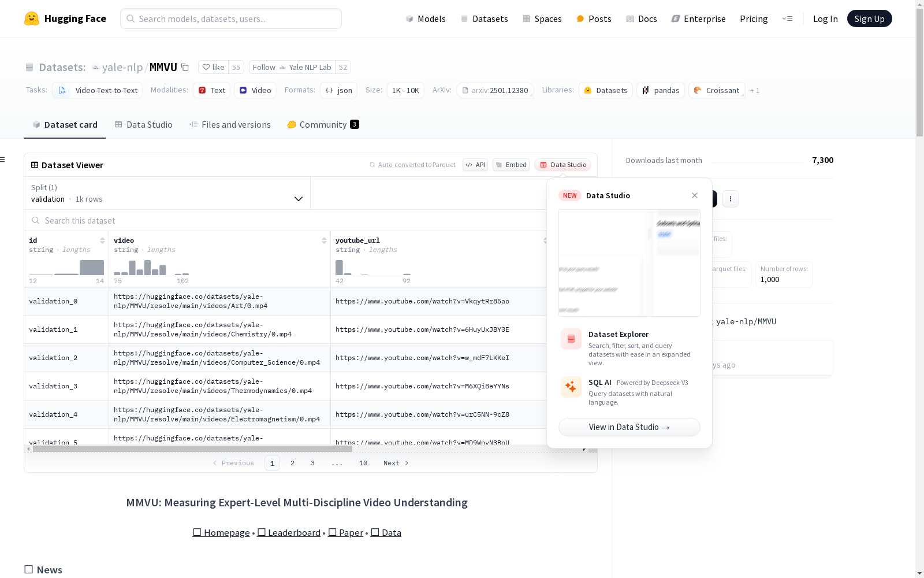Switch to the Data Studio tab

(x=144, y=124)
